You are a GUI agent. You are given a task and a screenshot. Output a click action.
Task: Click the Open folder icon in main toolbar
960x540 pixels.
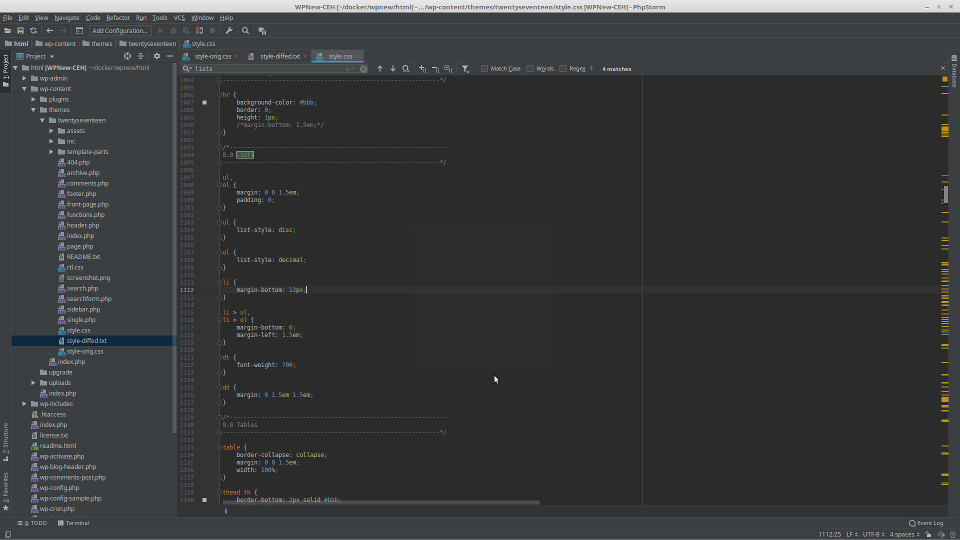[x=7, y=31]
